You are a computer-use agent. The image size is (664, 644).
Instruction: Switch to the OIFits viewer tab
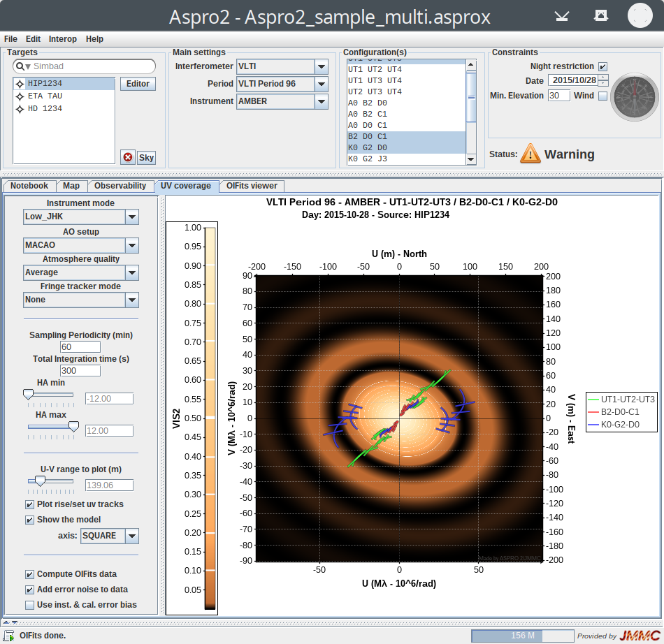(x=252, y=186)
